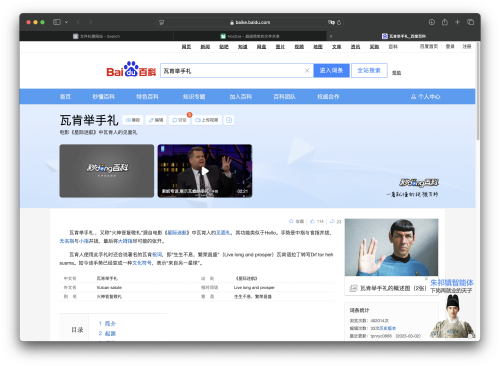500x367 pixels.
Task: Click the Baidu Baike logo
Action: 131,69
